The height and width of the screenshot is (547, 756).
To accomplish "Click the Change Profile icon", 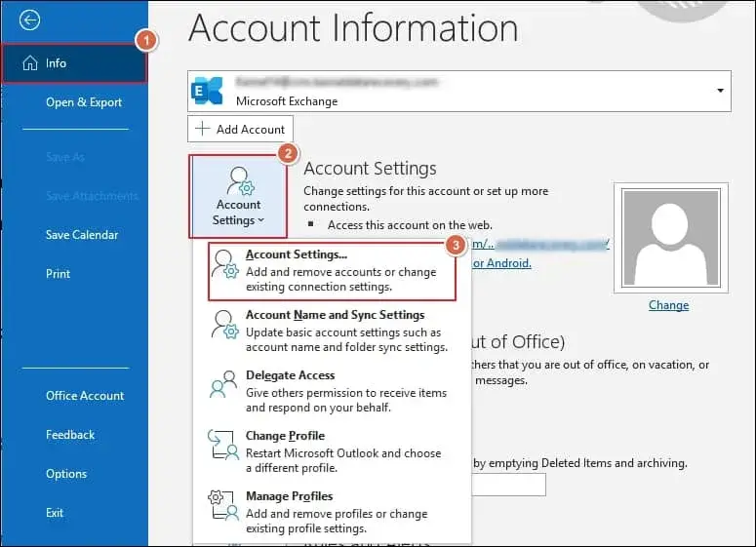I will point(223,445).
